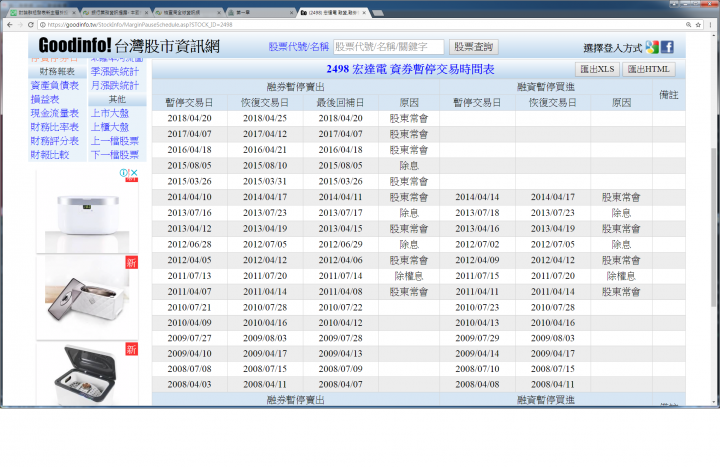Switch to the 第一章 tab
The image size is (720, 467).
click(x=260, y=12)
